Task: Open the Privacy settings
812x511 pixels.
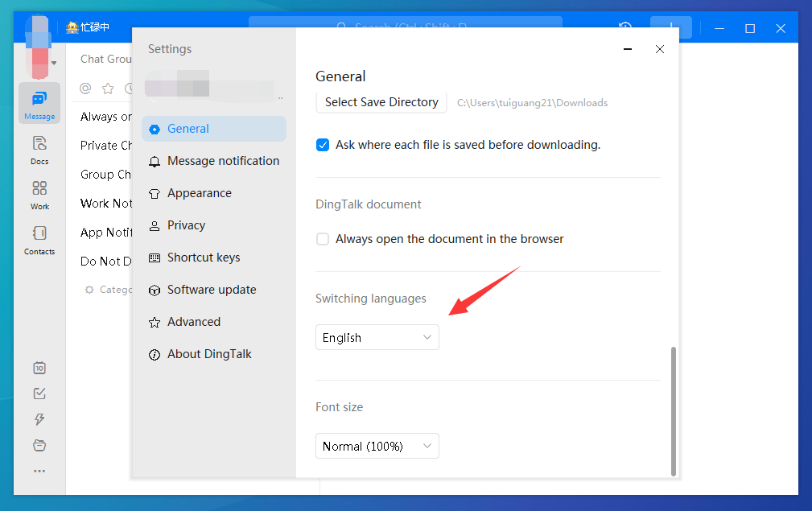Action: [x=214, y=225]
